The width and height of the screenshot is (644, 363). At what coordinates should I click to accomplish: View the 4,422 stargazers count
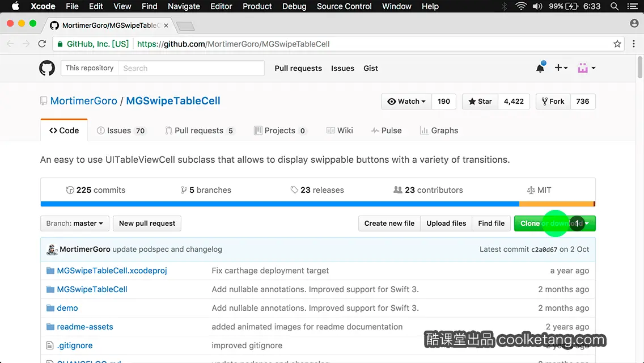pyautogui.click(x=514, y=102)
